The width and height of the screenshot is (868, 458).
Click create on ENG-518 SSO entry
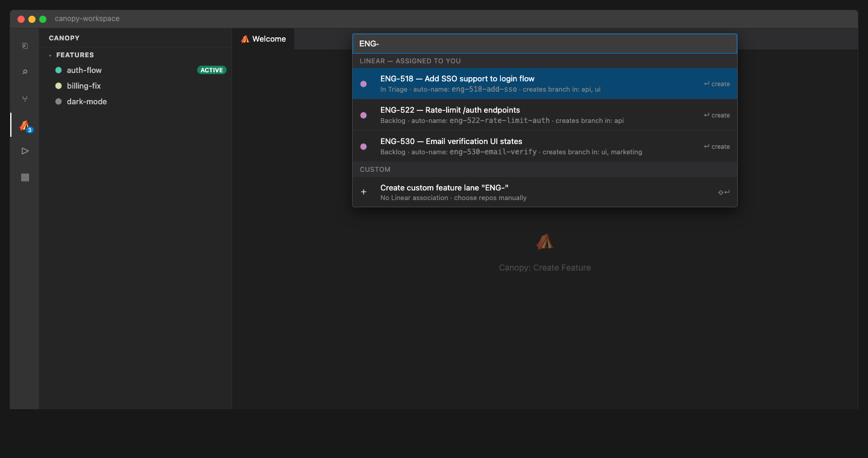[x=716, y=84]
